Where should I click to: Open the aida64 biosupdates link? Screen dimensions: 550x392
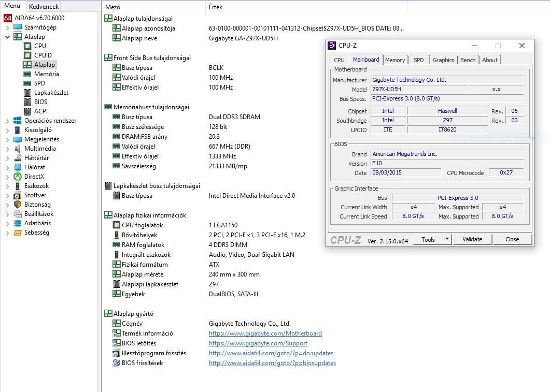(272, 363)
